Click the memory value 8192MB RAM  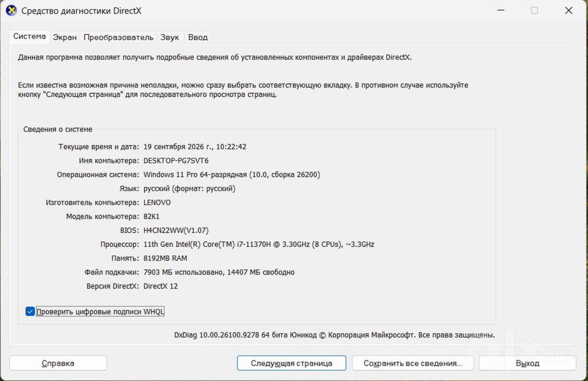165,258
